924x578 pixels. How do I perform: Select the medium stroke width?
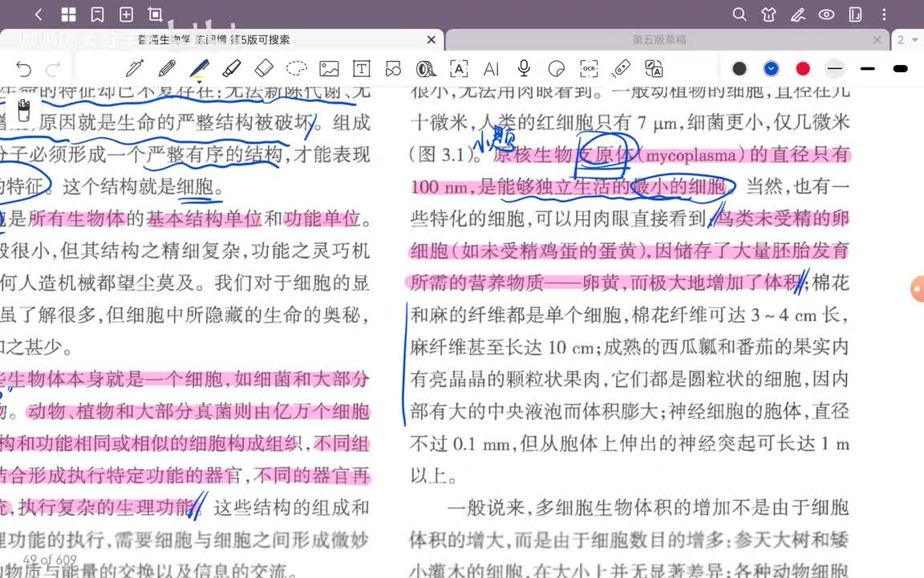[867, 69]
